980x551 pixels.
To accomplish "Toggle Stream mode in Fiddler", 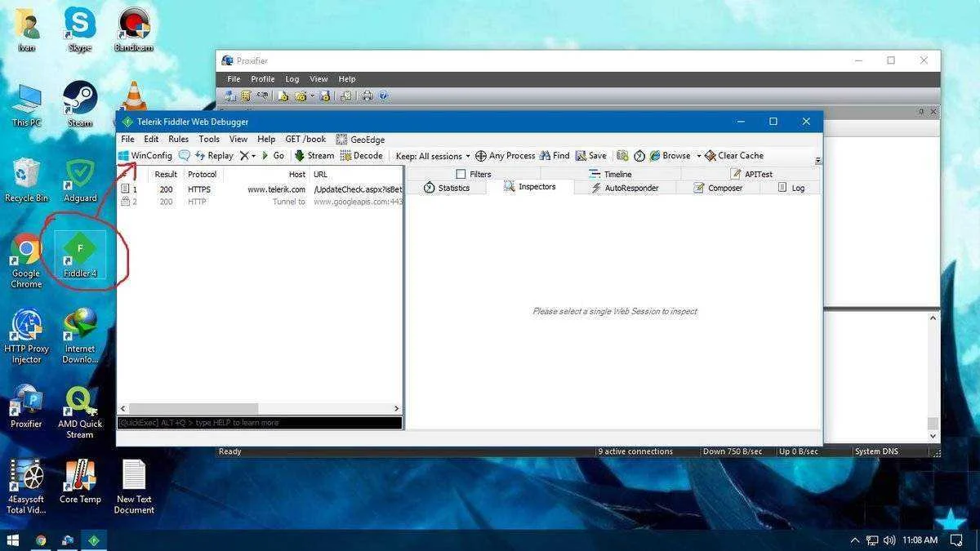I will tap(314, 155).
